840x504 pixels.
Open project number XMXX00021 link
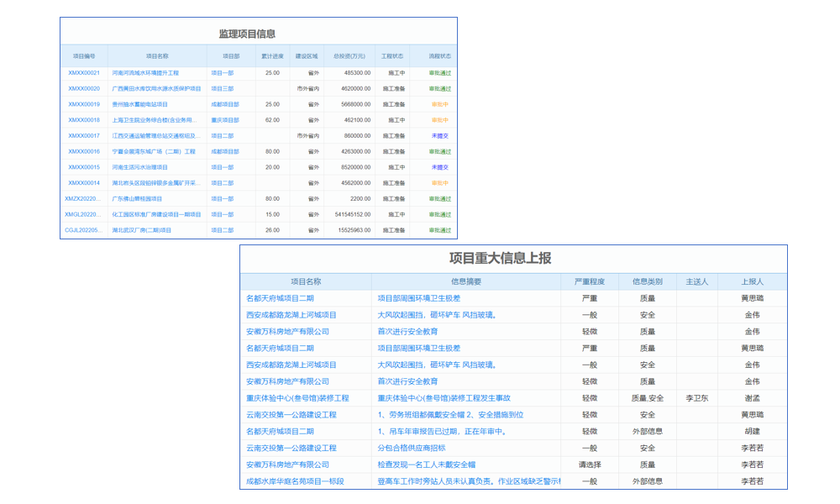[x=83, y=71]
